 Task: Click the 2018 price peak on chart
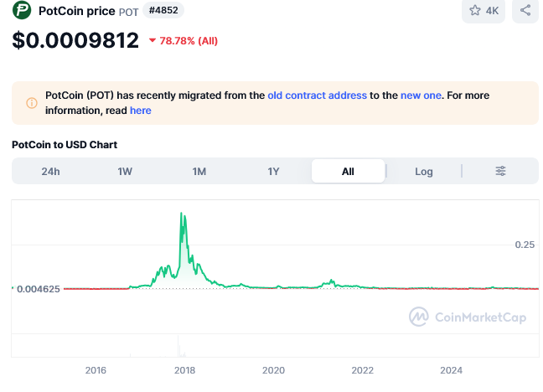pyautogui.click(x=182, y=214)
